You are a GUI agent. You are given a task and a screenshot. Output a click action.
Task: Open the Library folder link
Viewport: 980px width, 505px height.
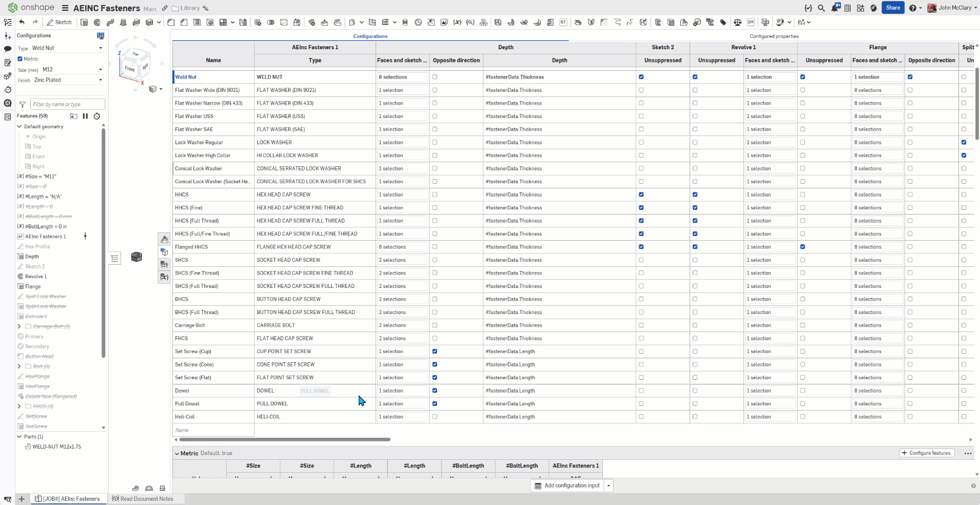coord(186,8)
